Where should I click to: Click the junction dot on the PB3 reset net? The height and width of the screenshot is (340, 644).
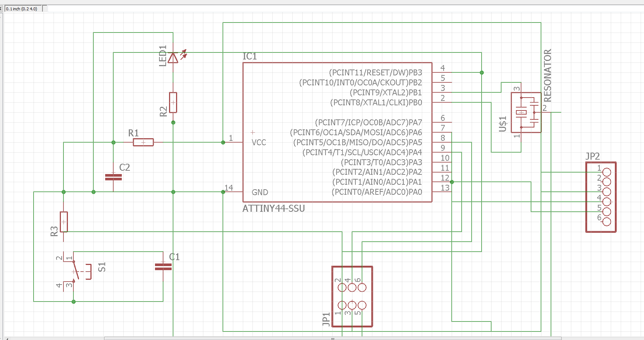pyautogui.click(x=482, y=72)
